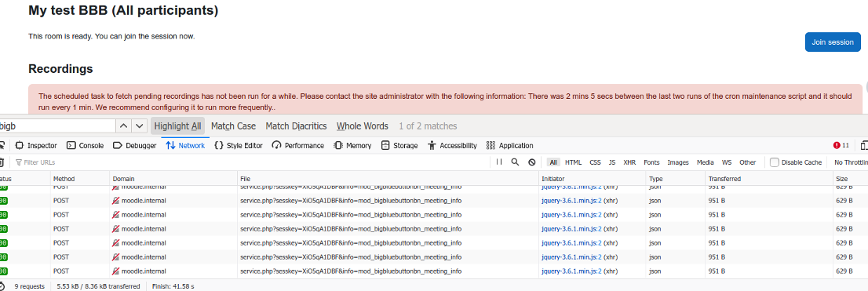
Task: Switch to the Debugger tab
Action: pos(134,146)
